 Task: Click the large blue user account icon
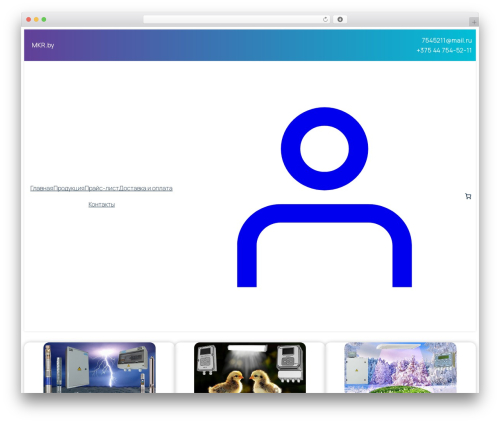click(324, 197)
